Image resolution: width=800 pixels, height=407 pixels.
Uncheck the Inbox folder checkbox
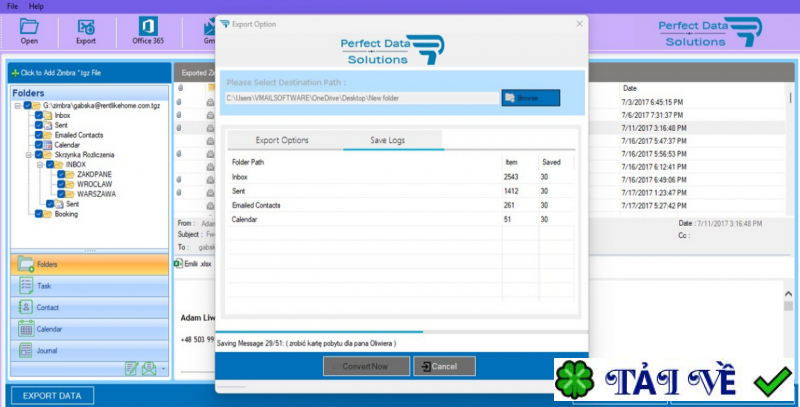point(39,115)
